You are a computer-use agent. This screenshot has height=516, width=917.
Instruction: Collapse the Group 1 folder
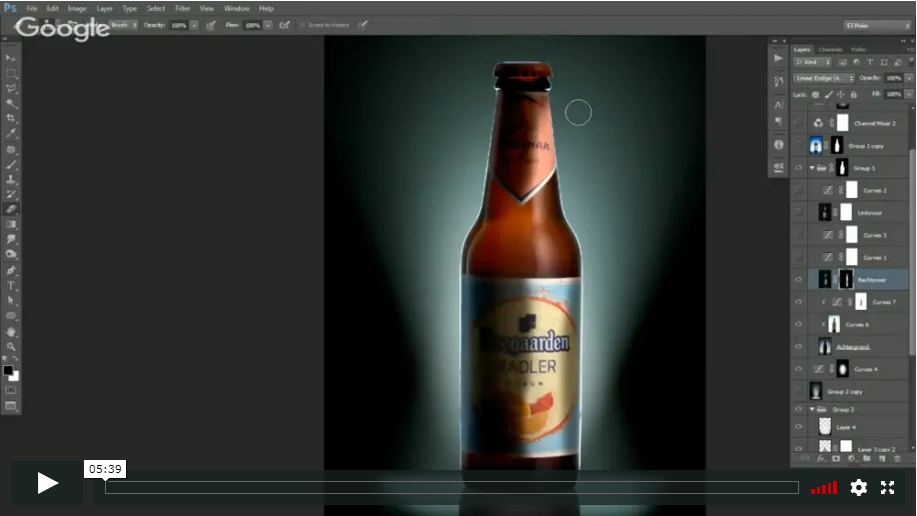tap(812, 168)
